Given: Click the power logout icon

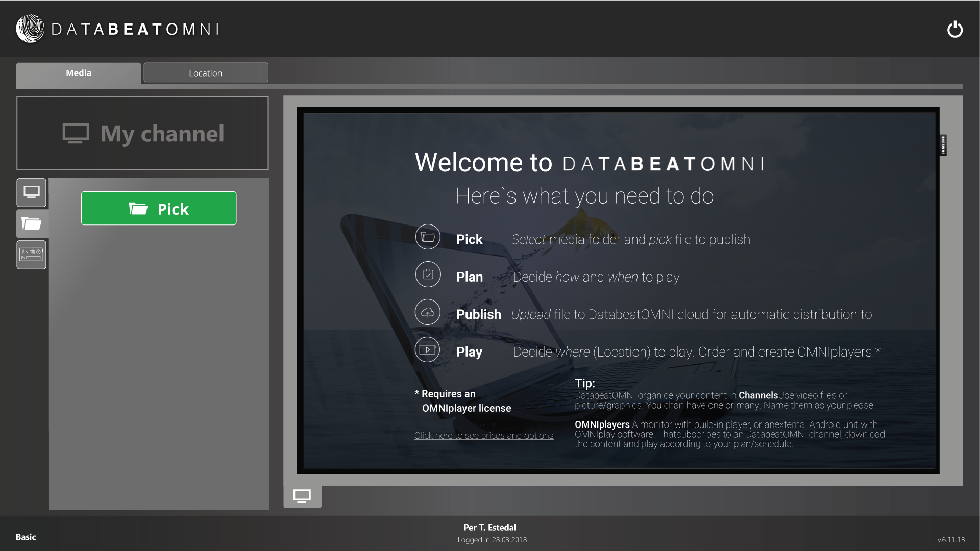Looking at the screenshot, I should [x=954, y=29].
